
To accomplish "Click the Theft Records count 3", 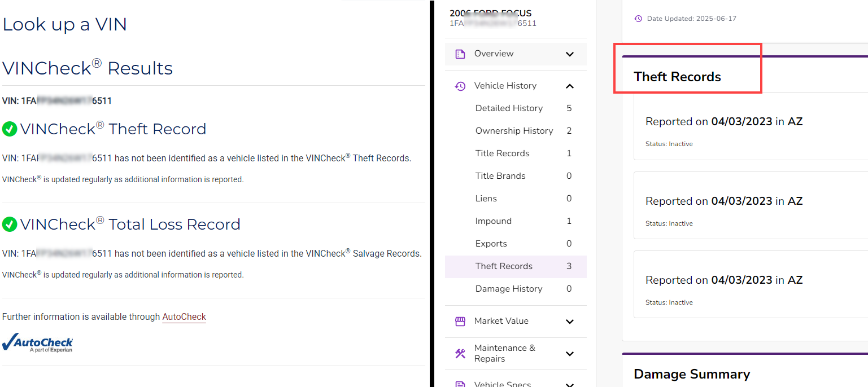I will [569, 266].
